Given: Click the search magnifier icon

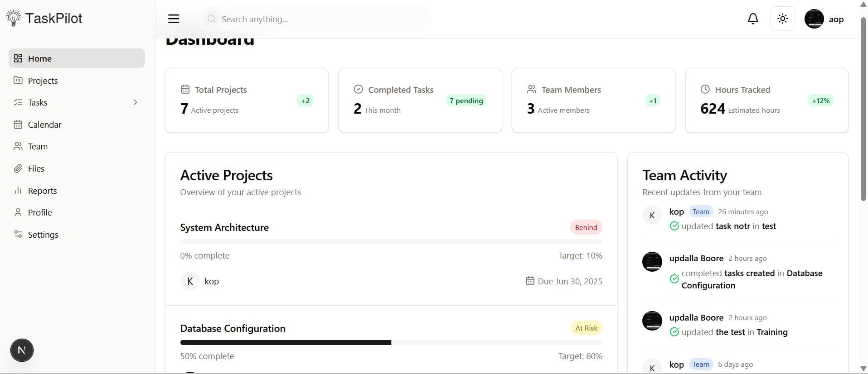Looking at the screenshot, I should tap(211, 19).
